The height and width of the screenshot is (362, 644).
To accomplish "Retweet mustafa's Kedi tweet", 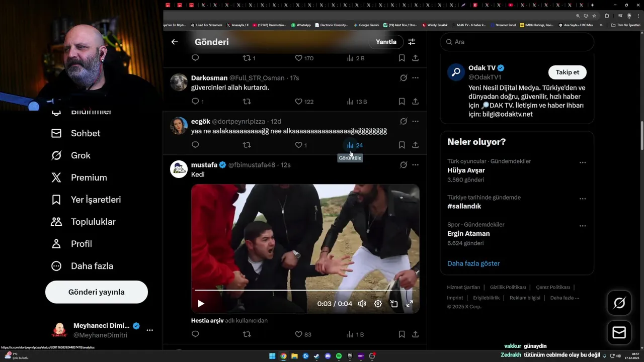I will click(247, 334).
